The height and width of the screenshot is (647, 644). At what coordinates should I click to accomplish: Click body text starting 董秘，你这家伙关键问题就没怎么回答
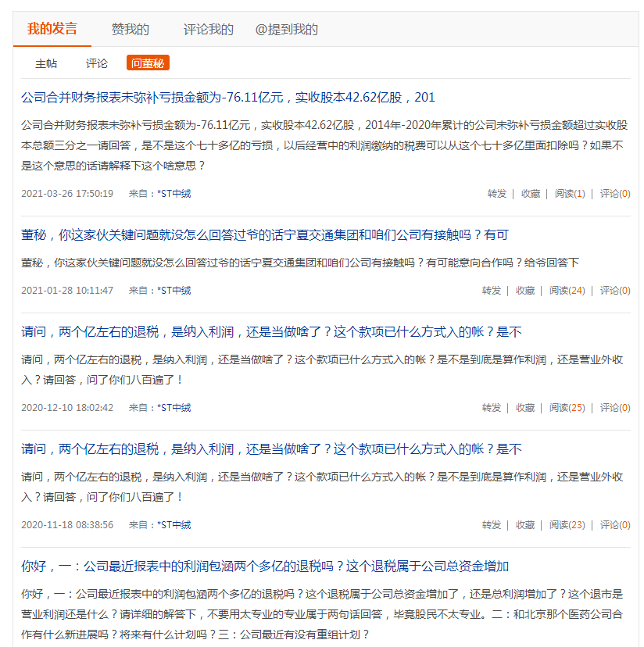point(300,263)
